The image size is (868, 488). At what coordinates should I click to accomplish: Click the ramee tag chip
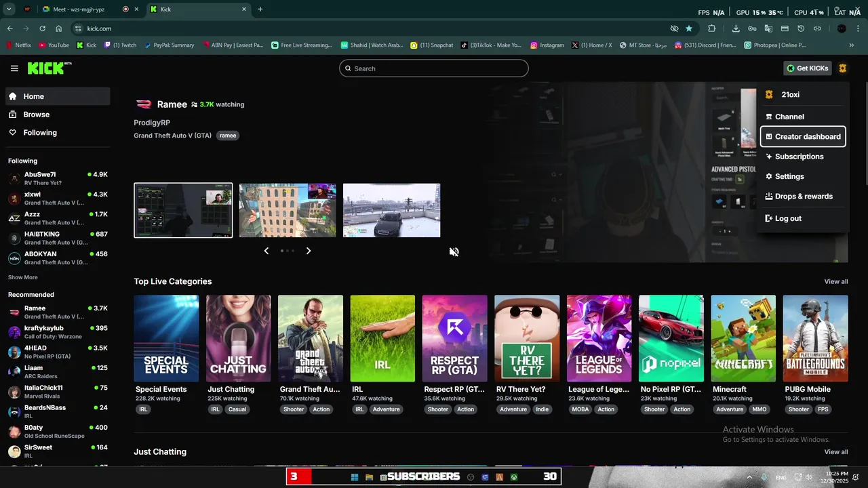tap(228, 136)
